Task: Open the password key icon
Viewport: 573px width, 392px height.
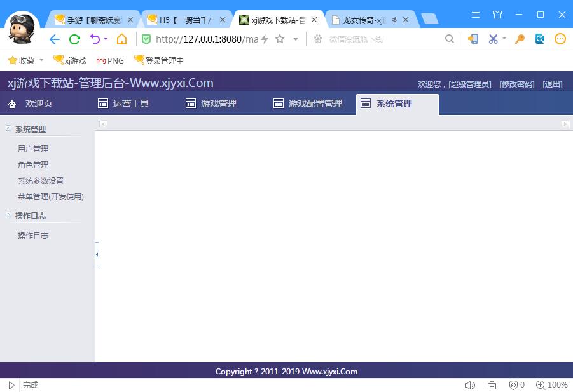Action: click(520, 39)
